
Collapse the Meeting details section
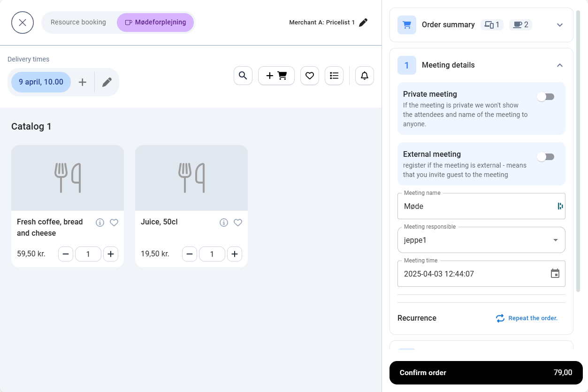point(560,65)
